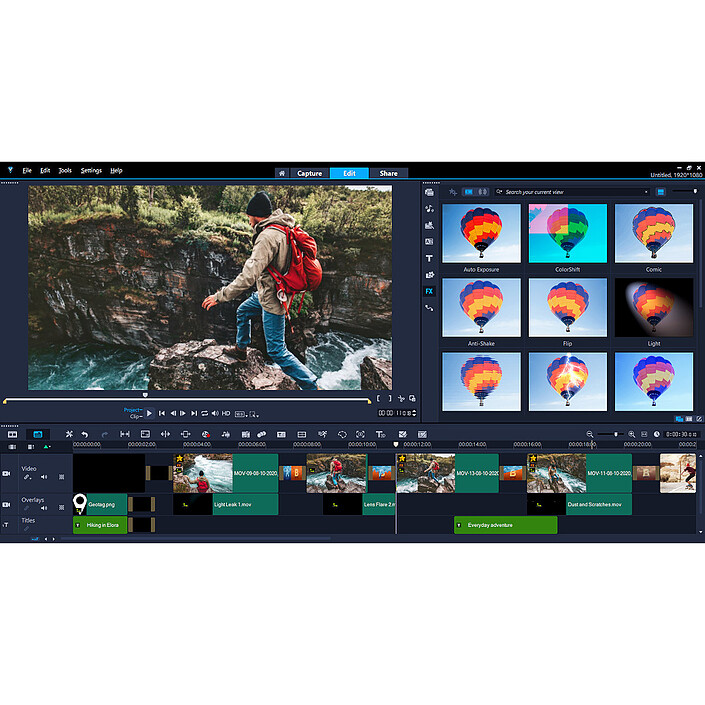Select the ColorShift filter thumbnail
The width and height of the screenshot is (705, 705).
point(567,233)
